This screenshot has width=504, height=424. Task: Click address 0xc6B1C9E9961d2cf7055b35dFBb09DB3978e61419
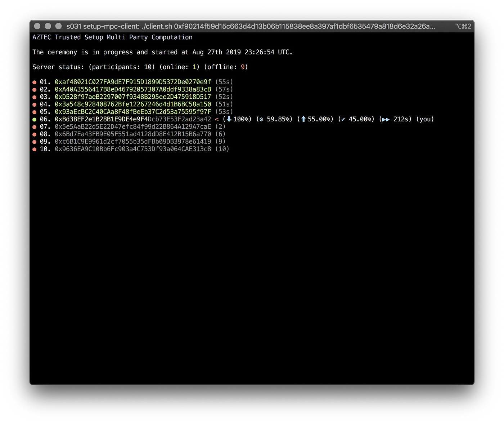(x=133, y=141)
